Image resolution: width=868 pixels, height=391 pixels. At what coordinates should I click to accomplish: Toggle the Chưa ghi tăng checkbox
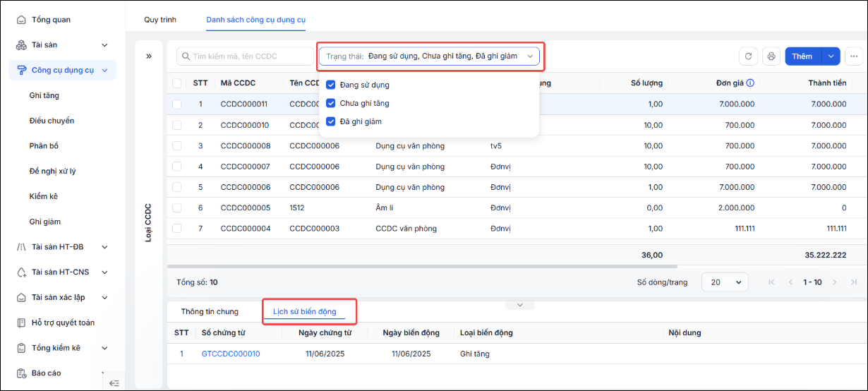[x=330, y=103]
